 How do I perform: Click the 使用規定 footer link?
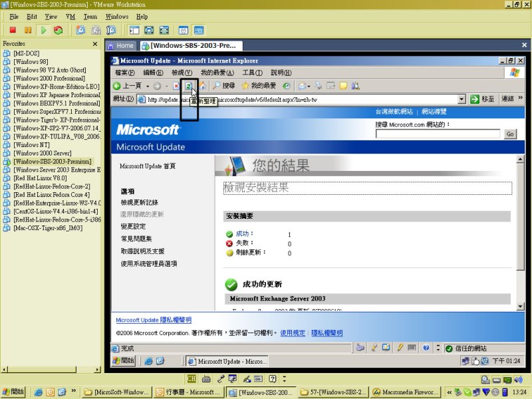point(293,333)
